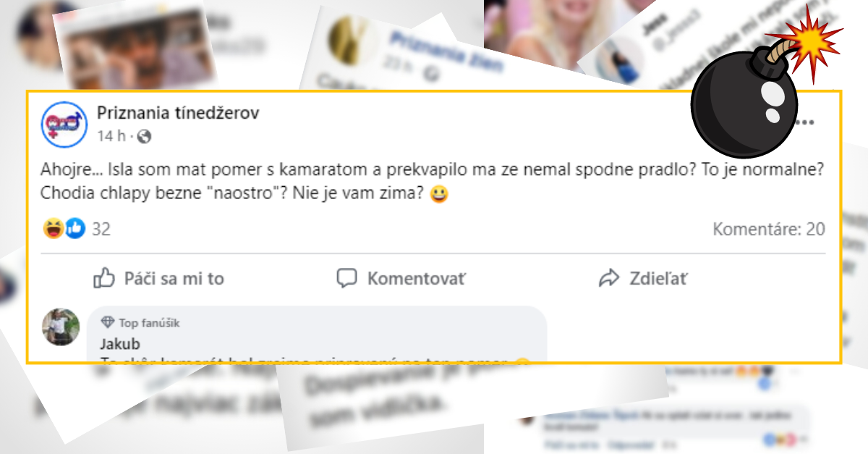Click the Komentovať comment button
The image size is (868, 454).
click(x=402, y=278)
